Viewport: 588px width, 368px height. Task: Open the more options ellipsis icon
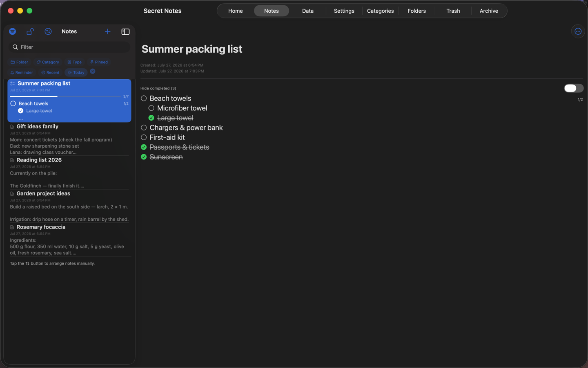tap(578, 31)
